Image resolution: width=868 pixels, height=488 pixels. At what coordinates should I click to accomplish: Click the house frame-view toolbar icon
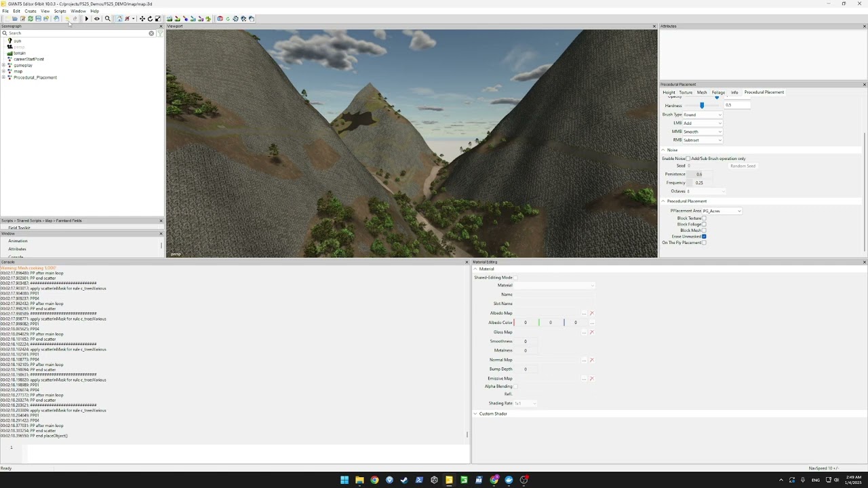tap(119, 18)
